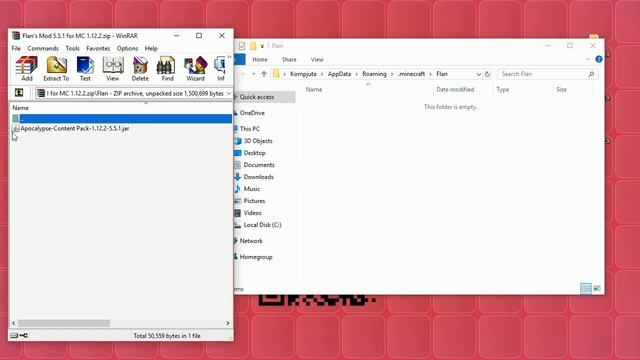Expand the Explorer ribbon chevron
The image size is (640, 360).
coord(588,59)
